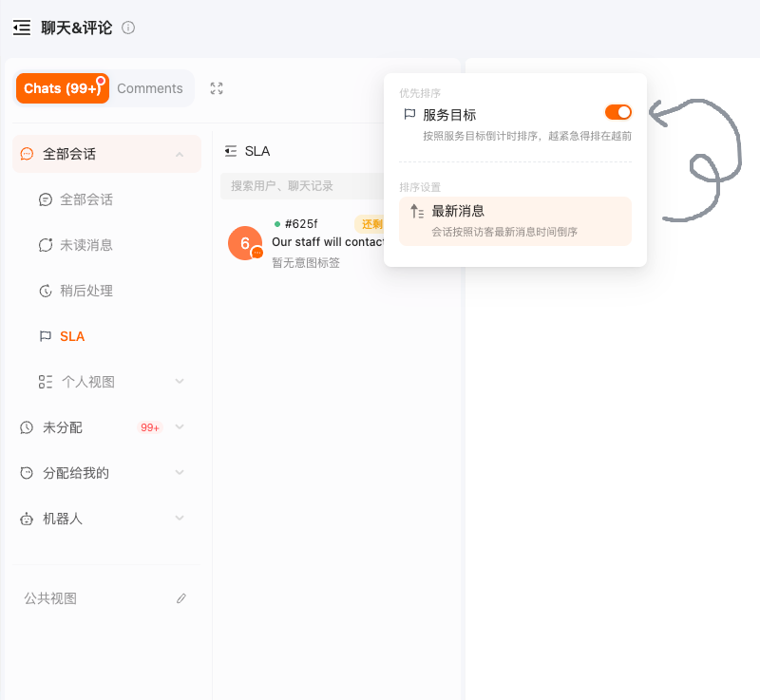
Task: Click 全部会话 sub-item chat icon
Action: (46, 199)
